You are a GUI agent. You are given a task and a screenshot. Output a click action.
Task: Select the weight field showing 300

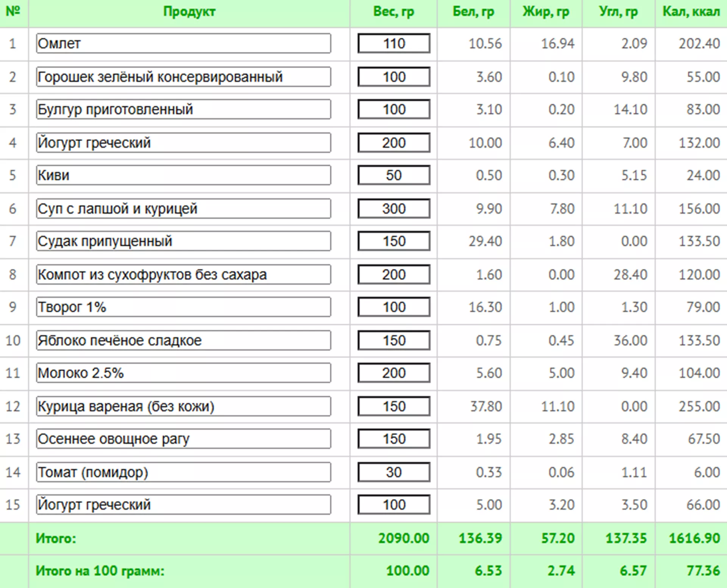pyautogui.click(x=394, y=209)
